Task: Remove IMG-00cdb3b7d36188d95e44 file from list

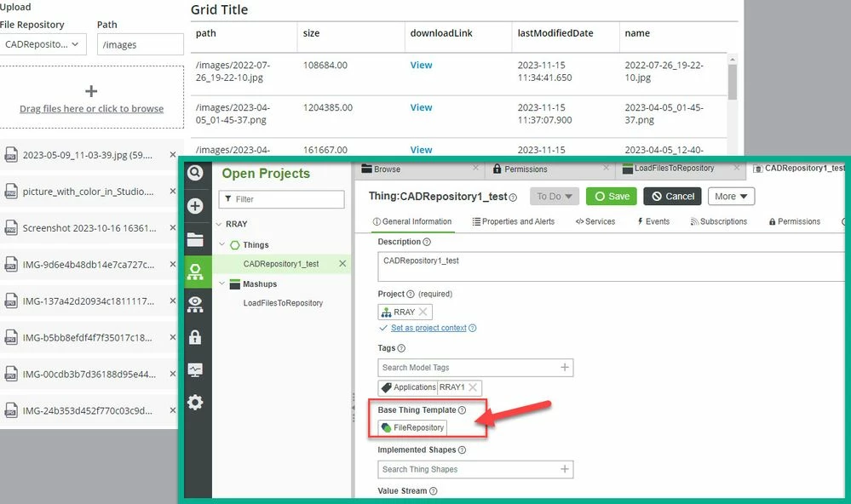Action: [173, 374]
